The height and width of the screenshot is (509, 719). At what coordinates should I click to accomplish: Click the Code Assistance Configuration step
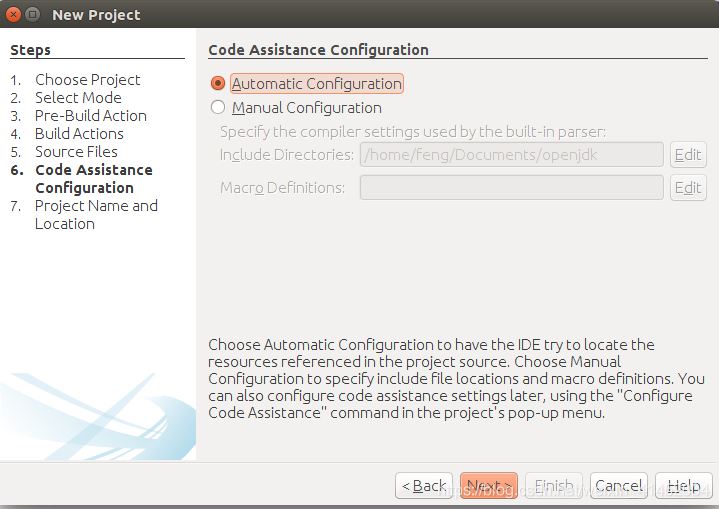(93, 179)
